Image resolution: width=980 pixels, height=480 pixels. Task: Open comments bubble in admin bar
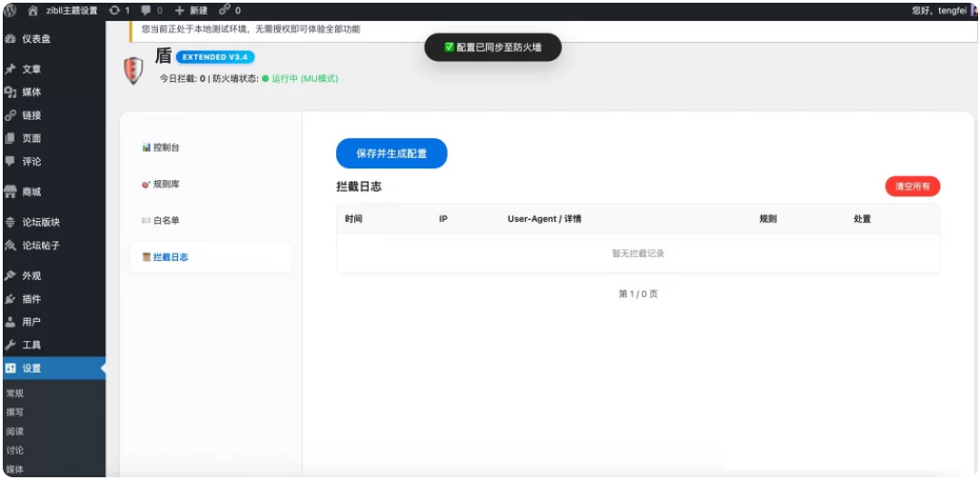146,10
